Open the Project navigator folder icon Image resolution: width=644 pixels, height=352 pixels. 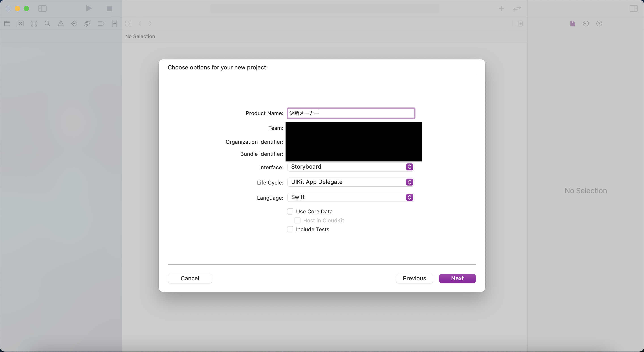click(x=7, y=24)
